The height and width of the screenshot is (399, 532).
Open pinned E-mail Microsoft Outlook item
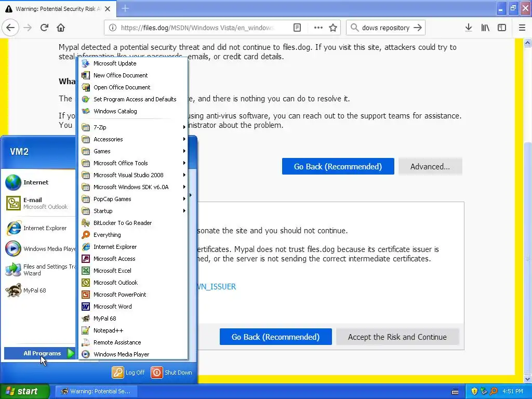pyautogui.click(x=39, y=203)
